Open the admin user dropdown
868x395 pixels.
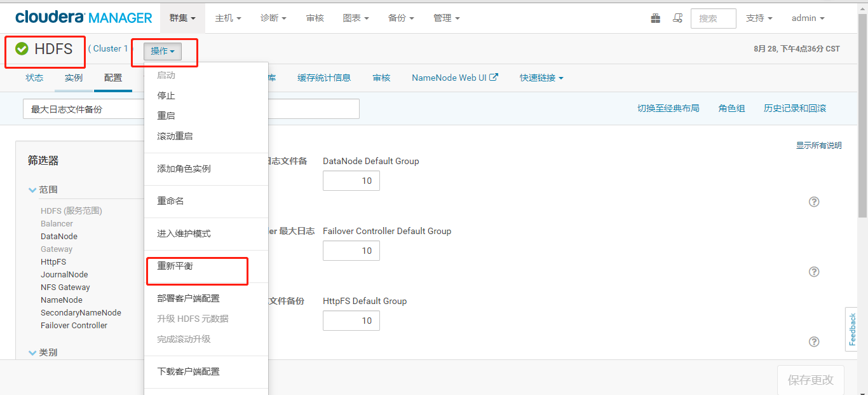[808, 18]
